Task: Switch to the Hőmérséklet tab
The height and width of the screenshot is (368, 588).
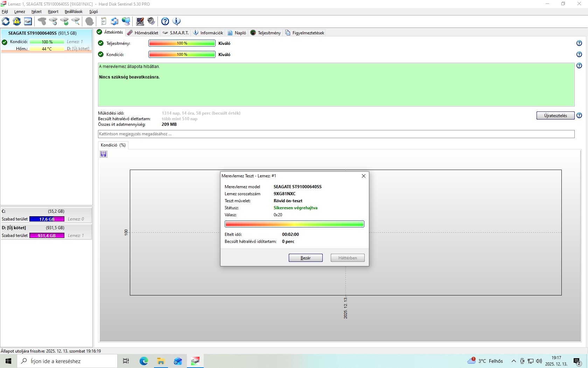Action: coord(143,33)
